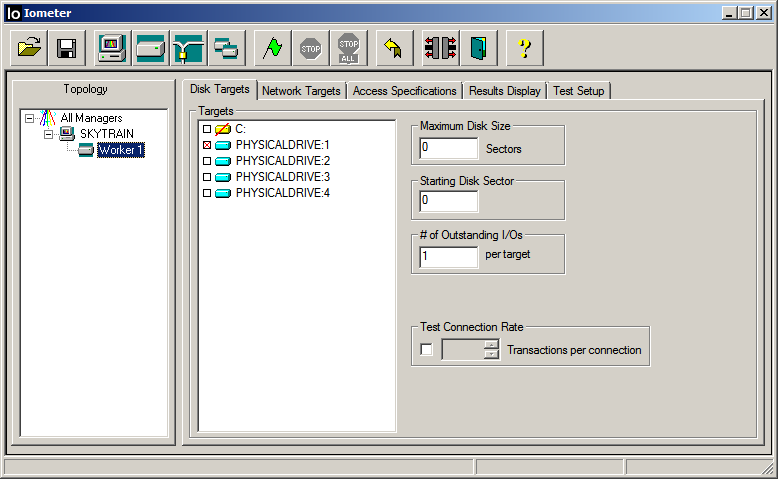Duplicate the selected worker

(227, 48)
